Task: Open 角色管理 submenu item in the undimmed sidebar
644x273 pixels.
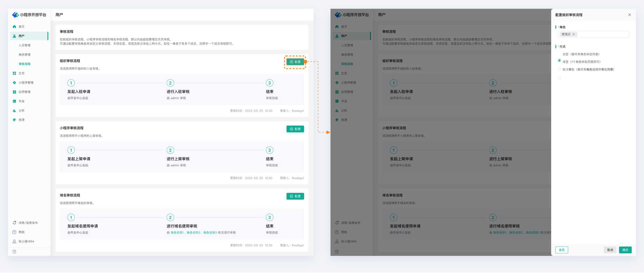Action: (x=24, y=55)
